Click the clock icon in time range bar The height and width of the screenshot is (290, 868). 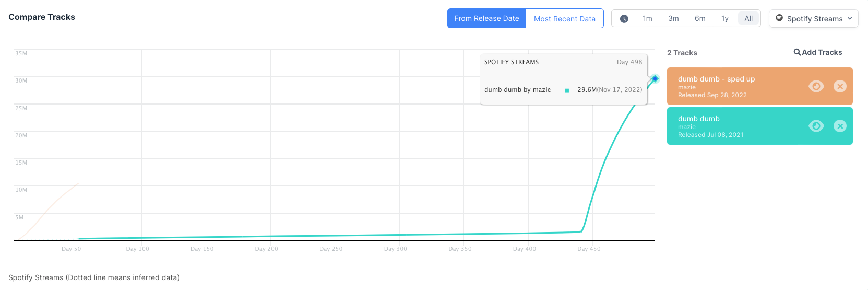click(x=624, y=19)
